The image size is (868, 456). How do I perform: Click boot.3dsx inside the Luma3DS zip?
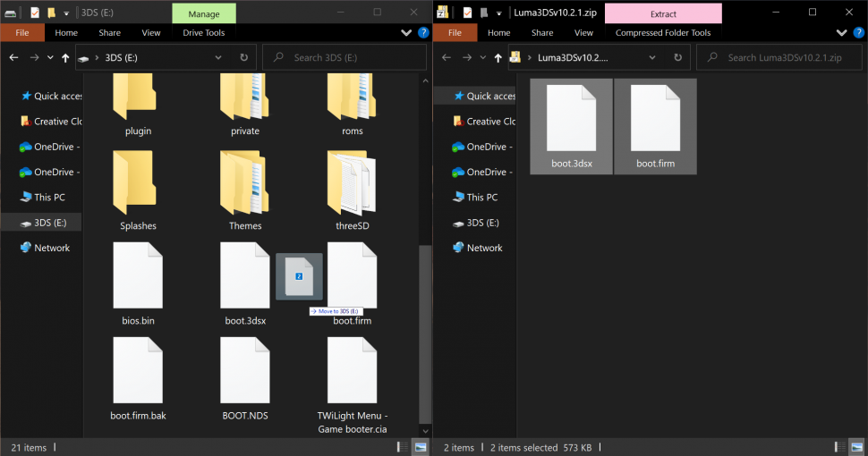(571, 124)
